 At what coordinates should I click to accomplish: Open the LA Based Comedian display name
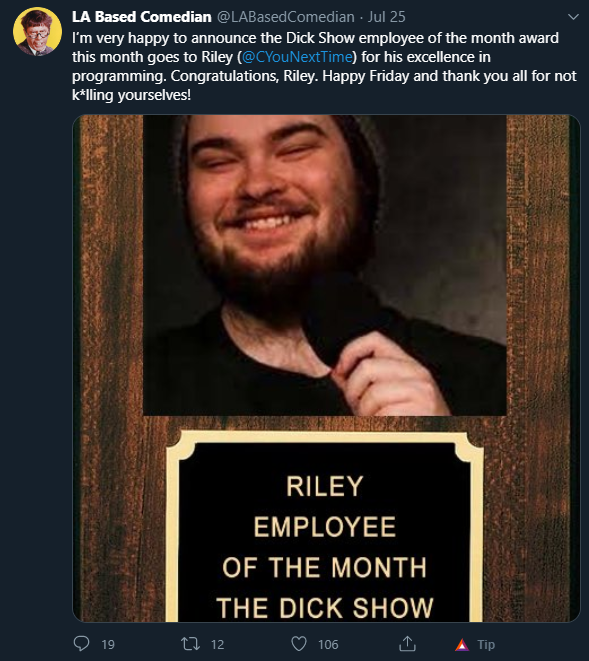coord(142,17)
